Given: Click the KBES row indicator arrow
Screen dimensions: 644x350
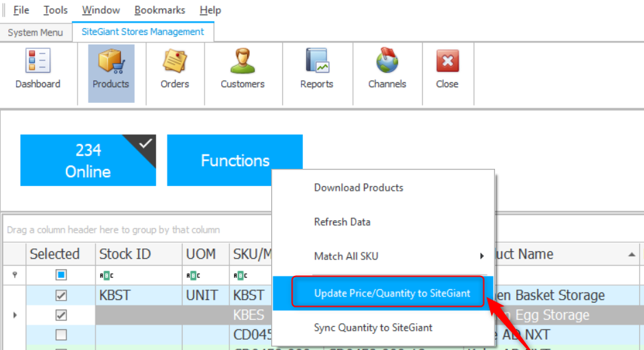Looking at the screenshot, I should (x=15, y=315).
